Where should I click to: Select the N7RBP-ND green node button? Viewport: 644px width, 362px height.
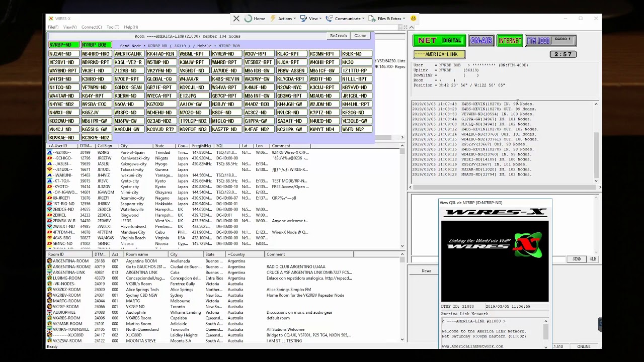63,45
